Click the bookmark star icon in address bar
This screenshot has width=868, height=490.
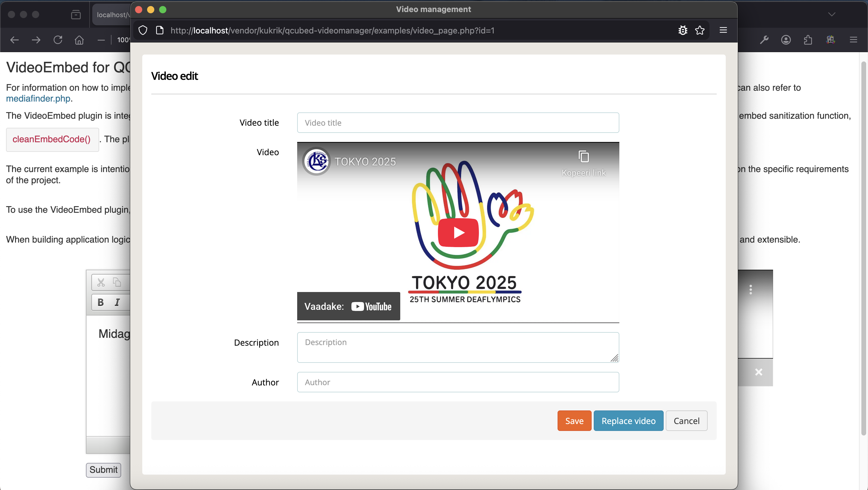tap(700, 30)
